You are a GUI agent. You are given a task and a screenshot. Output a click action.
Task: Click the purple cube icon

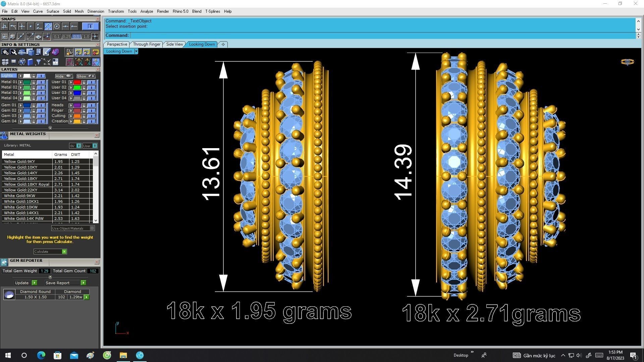pos(55,52)
